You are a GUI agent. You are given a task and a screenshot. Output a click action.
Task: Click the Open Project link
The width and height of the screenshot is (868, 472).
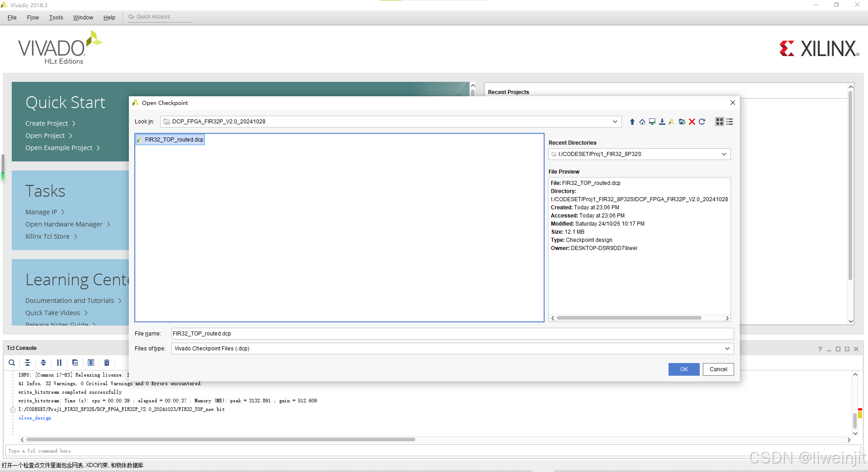[49, 136]
